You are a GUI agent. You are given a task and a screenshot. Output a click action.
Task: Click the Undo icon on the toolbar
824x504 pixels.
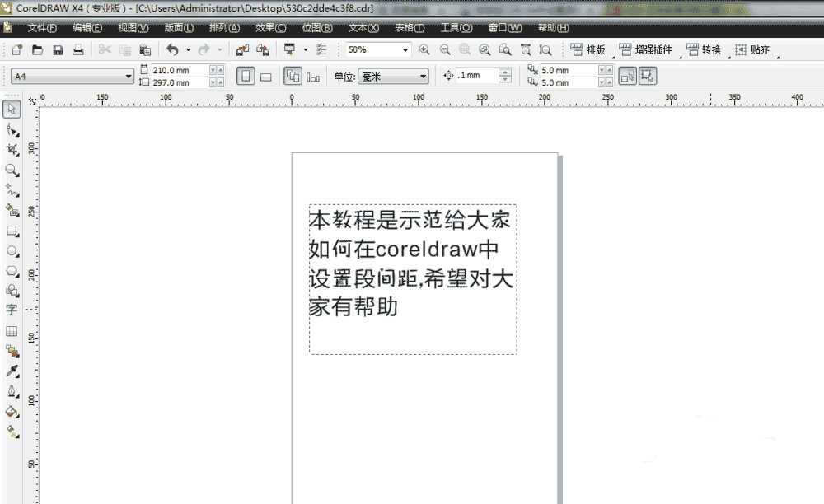tap(172, 49)
